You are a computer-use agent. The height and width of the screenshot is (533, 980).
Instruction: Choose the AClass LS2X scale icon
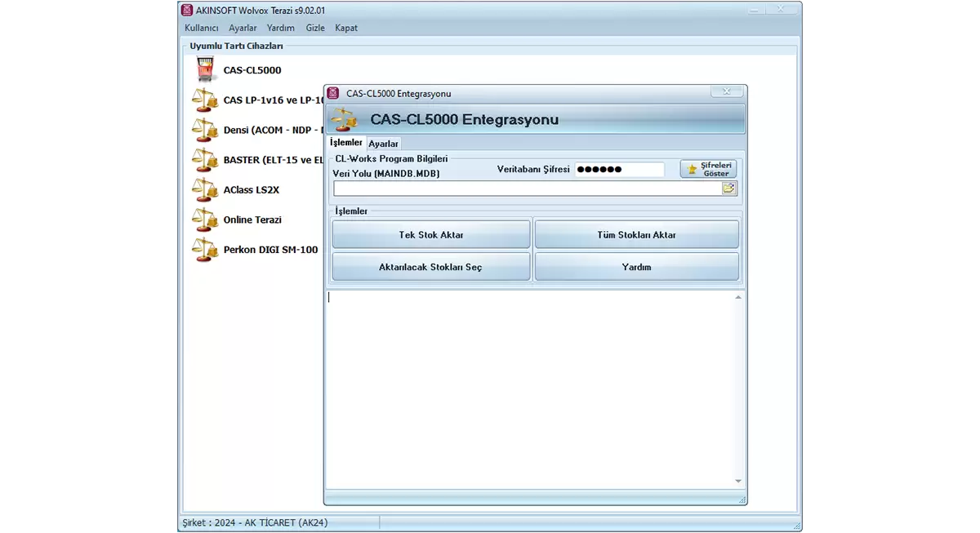coord(205,189)
